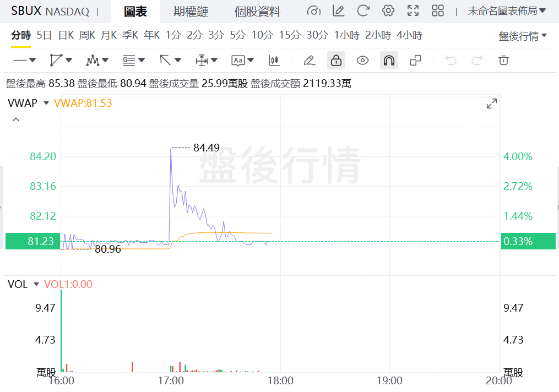Select the text annotation Aa tool
The image size is (559, 392).
click(238, 61)
